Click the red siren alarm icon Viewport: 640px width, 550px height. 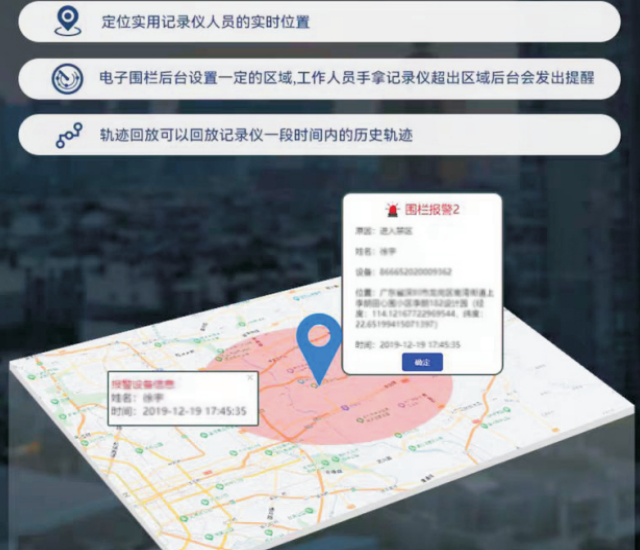pos(391,210)
